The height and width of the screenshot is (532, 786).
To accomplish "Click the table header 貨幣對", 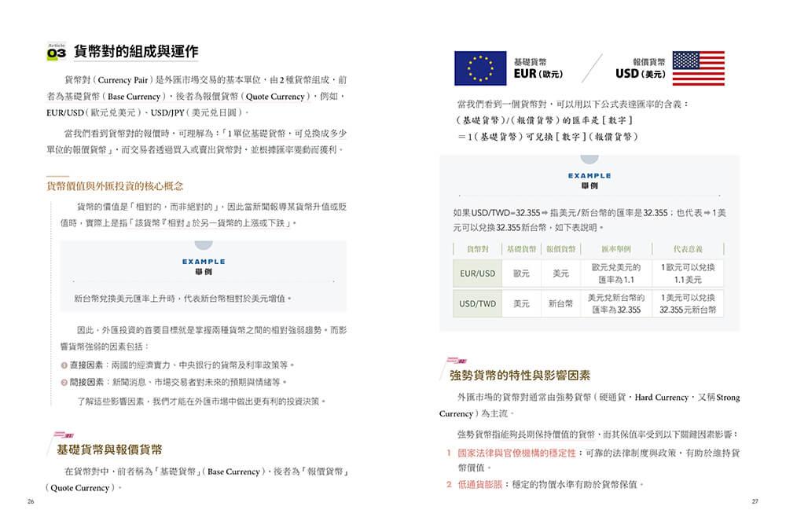I will click(x=477, y=249).
